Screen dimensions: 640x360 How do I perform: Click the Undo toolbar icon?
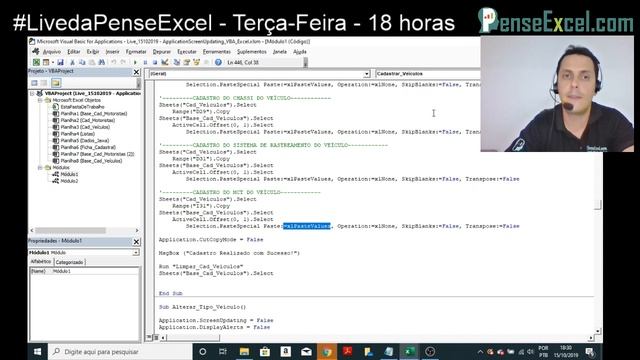(113, 62)
